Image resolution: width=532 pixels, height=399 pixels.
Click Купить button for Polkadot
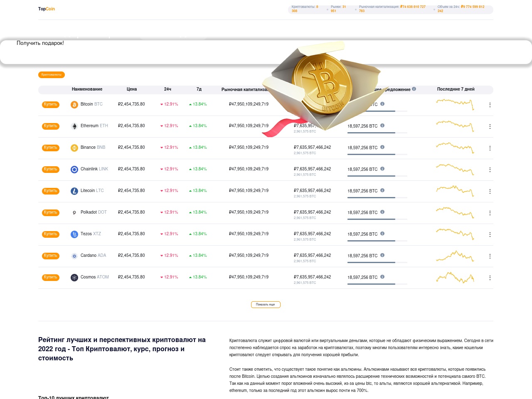click(51, 213)
